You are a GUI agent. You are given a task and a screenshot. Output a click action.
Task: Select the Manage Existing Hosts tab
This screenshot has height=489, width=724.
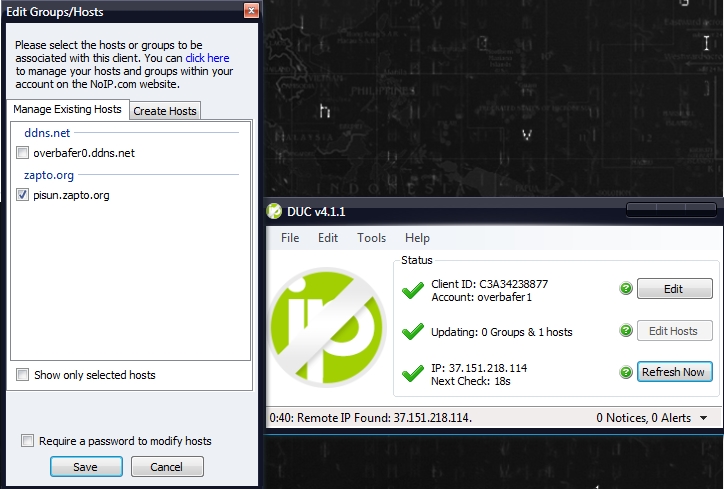tap(68, 109)
